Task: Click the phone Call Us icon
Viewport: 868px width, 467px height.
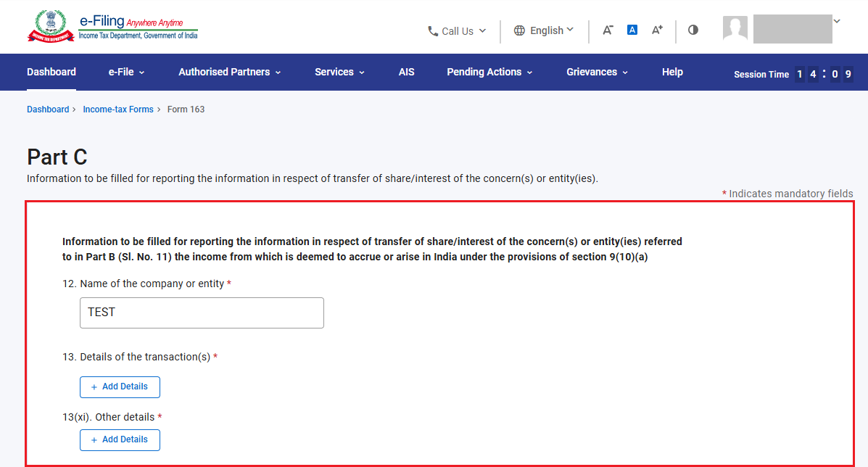Action: 433,31
